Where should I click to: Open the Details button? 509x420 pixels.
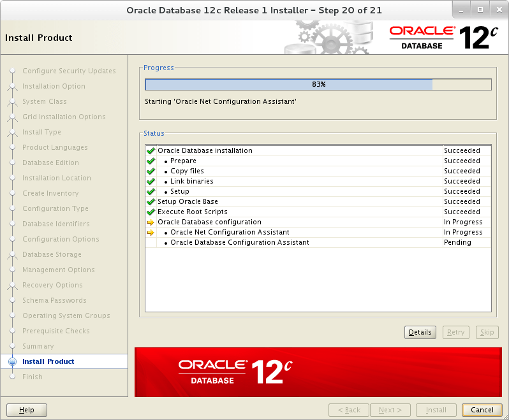(420, 333)
